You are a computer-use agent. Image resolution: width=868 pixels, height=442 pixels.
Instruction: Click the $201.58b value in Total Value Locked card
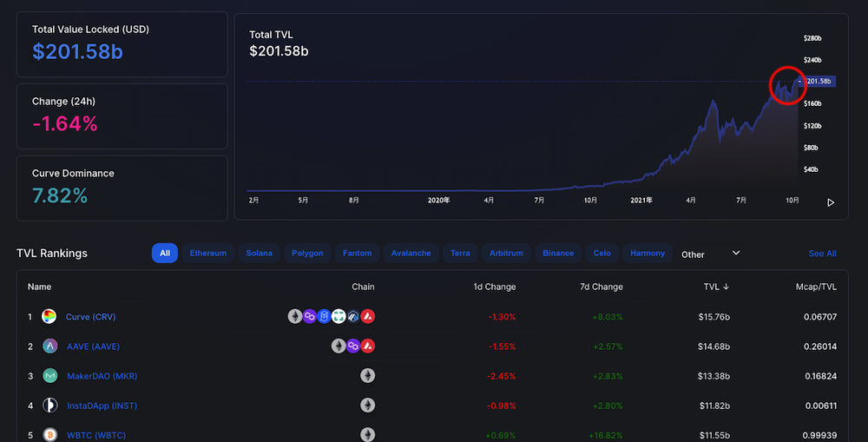click(x=77, y=51)
